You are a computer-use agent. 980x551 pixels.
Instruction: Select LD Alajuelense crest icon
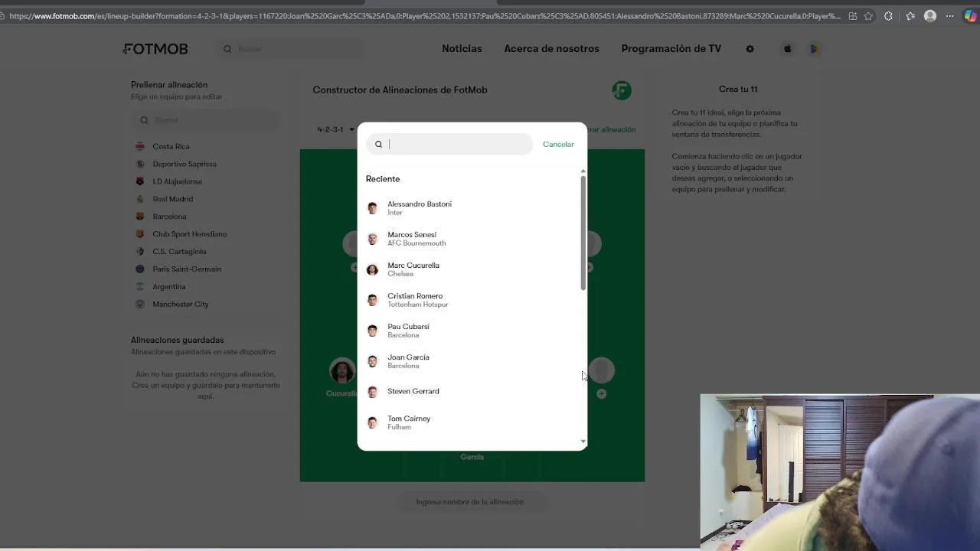pos(140,181)
